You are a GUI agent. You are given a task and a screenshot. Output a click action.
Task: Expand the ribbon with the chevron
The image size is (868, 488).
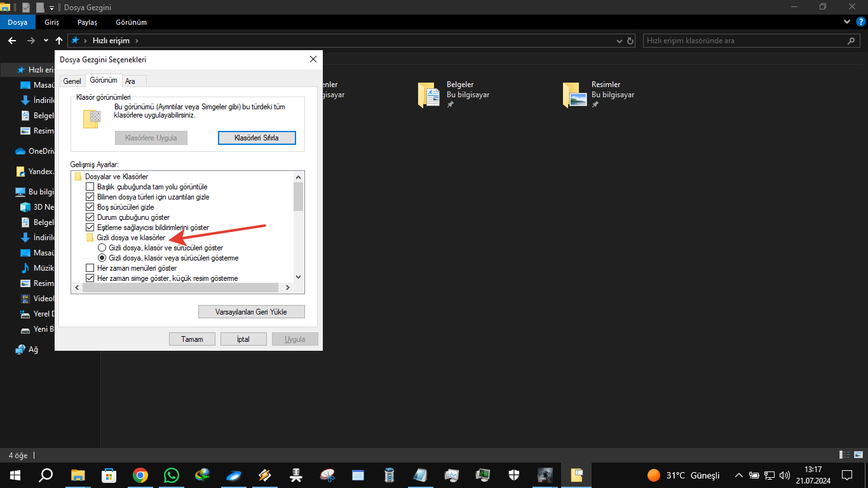[847, 22]
